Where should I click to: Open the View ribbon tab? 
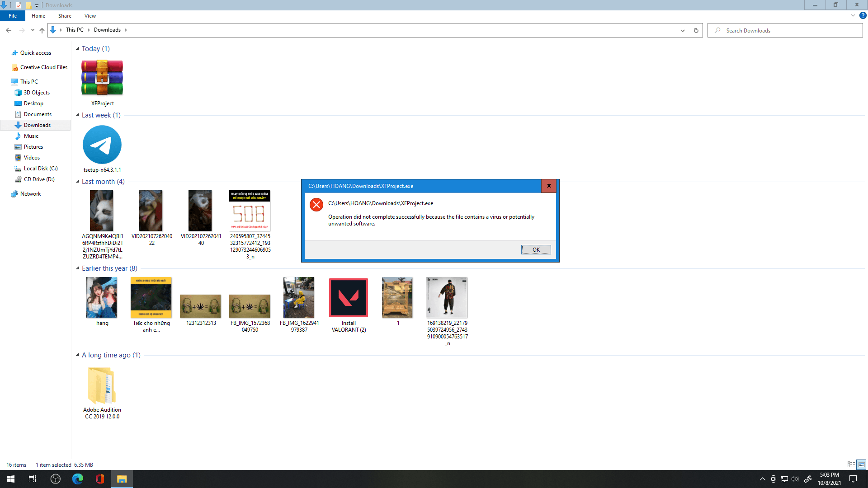(x=90, y=16)
